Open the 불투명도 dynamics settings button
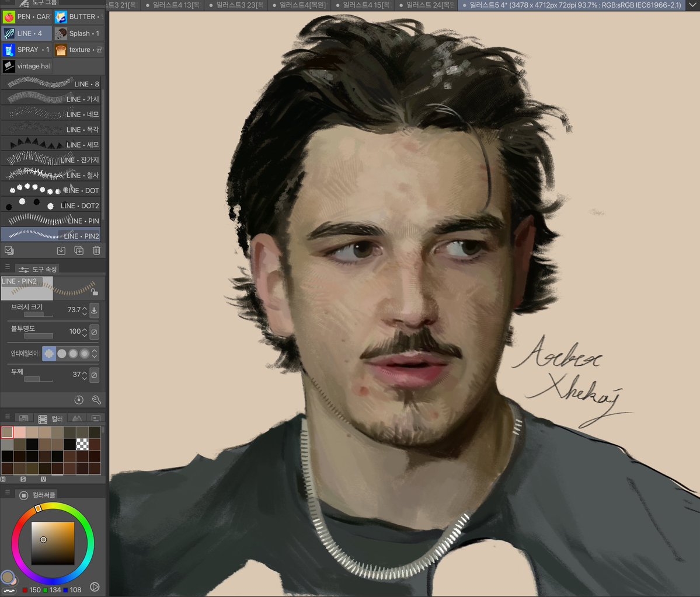This screenshot has width=700, height=597. (94, 331)
